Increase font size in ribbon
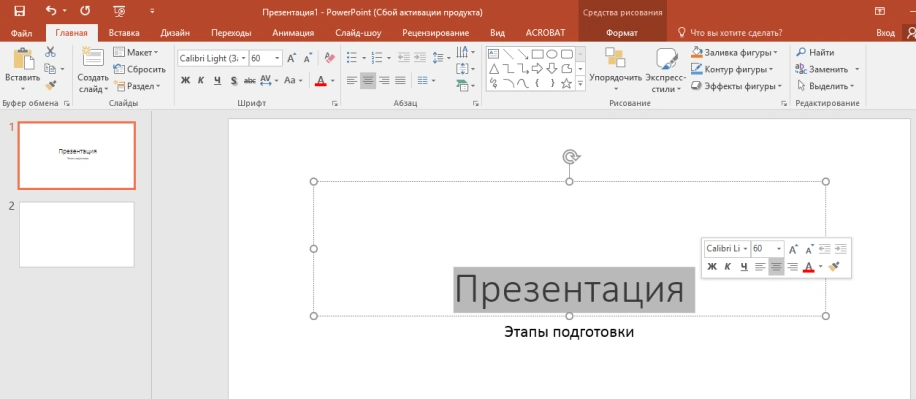The height and width of the screenshot is (399, 916). pyautogui.click(x=292, y=58)
